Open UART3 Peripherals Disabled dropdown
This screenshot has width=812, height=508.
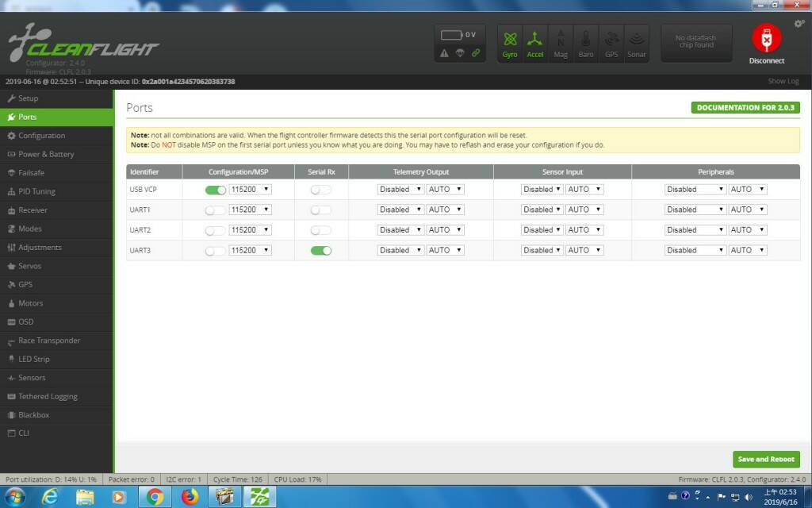pos(695,250)
